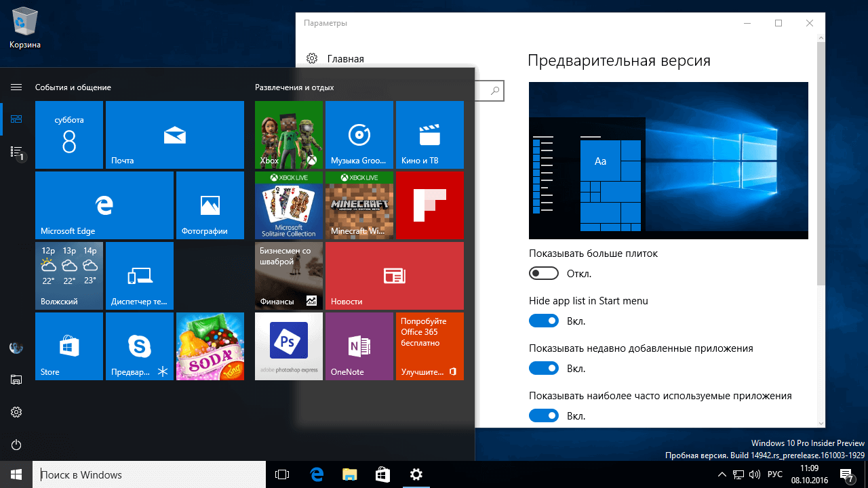
Task: Launch Microsoft Edge from the taskbar
Action: (x=316, y=474)
